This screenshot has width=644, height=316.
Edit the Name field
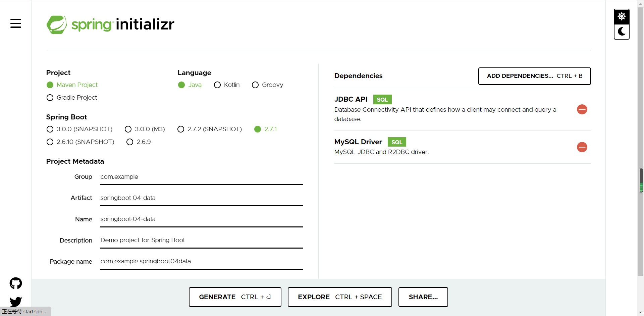coord(202,219)
